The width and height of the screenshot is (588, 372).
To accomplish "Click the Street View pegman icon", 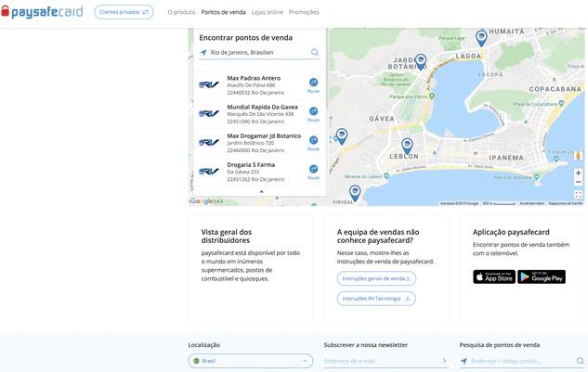I will (x=579, y=156).
